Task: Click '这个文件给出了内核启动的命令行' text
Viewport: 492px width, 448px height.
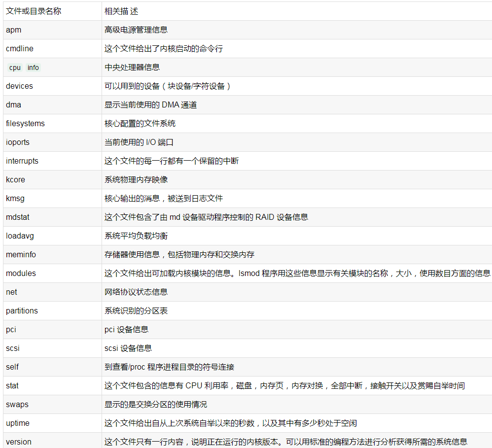Action: 164,49
